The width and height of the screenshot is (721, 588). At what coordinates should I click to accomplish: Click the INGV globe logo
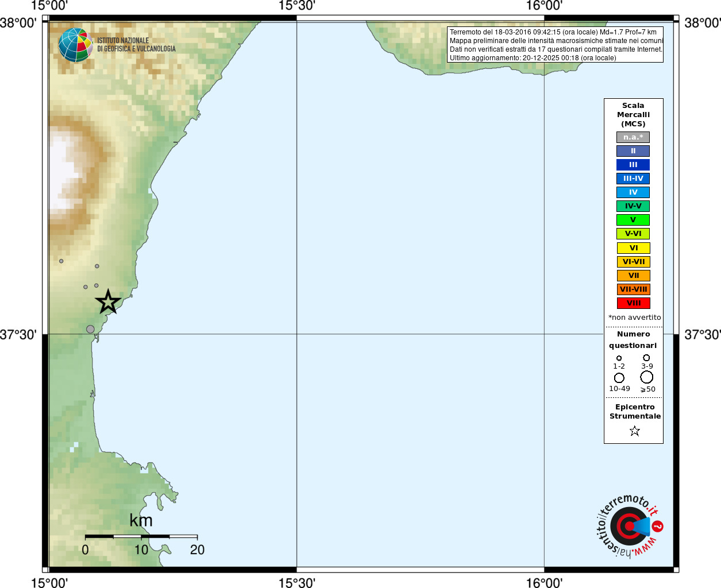click(76, 45)
